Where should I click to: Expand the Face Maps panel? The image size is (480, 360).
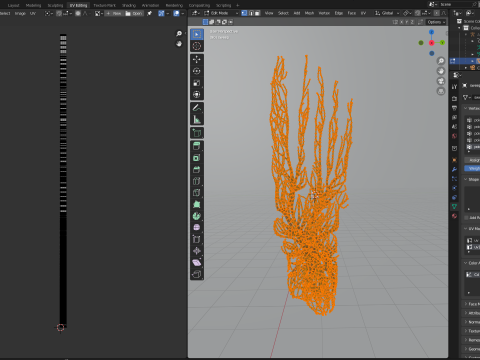(472, 304)
